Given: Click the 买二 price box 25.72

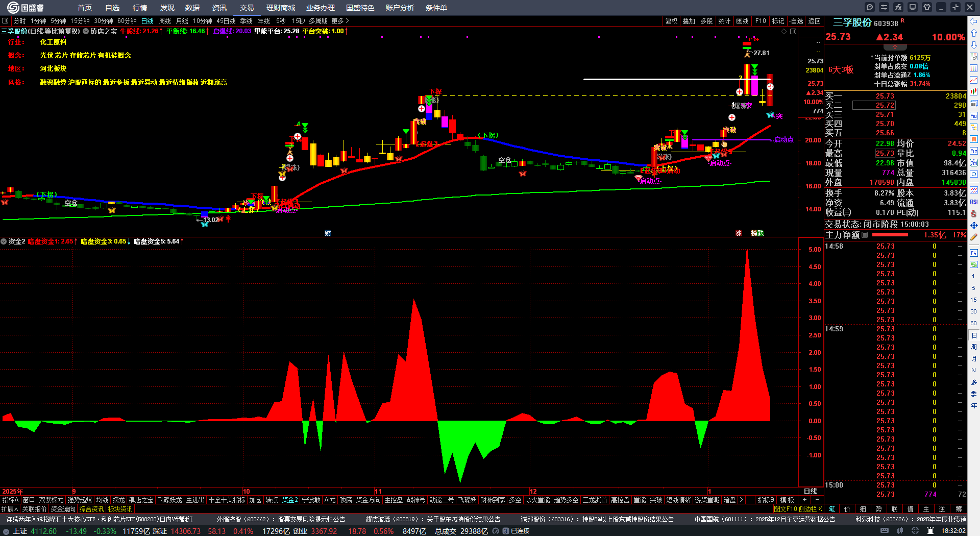Looking at the screenshot, I should 874,105.
